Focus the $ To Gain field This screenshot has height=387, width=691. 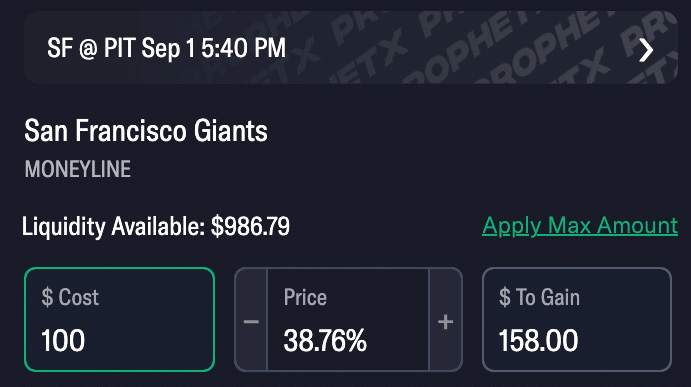pos(577,320)
